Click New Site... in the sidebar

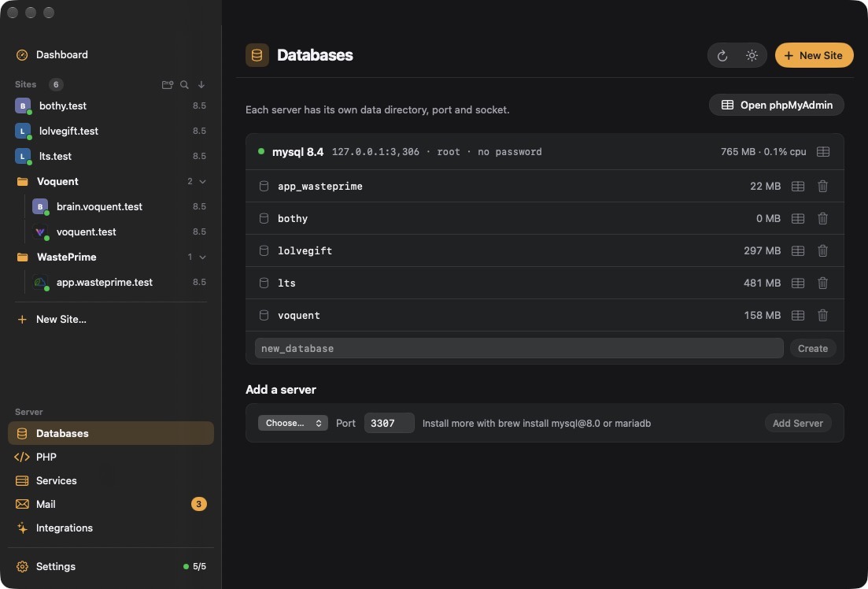coord(111,319)
